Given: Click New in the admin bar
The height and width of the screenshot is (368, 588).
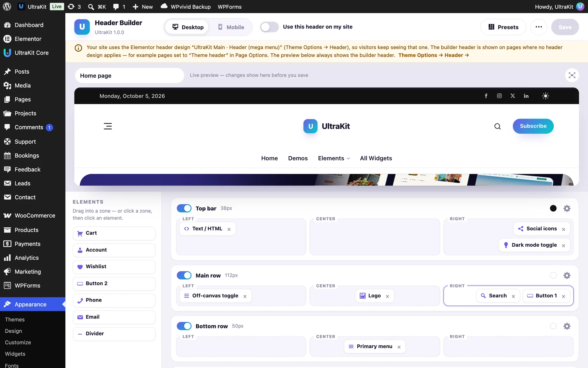Looking at the screenshot, I should tap(143, 7).
